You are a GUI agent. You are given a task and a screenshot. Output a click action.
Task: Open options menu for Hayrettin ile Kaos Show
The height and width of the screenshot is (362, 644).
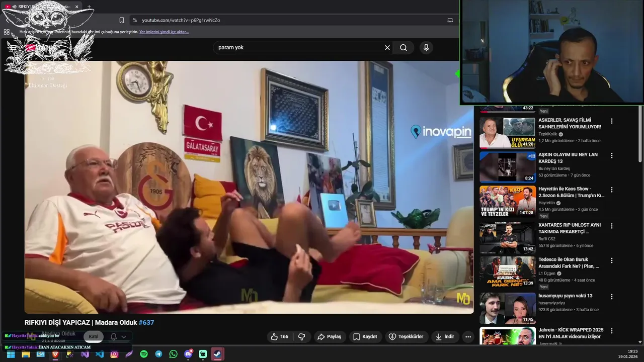[x=612, y=190]
